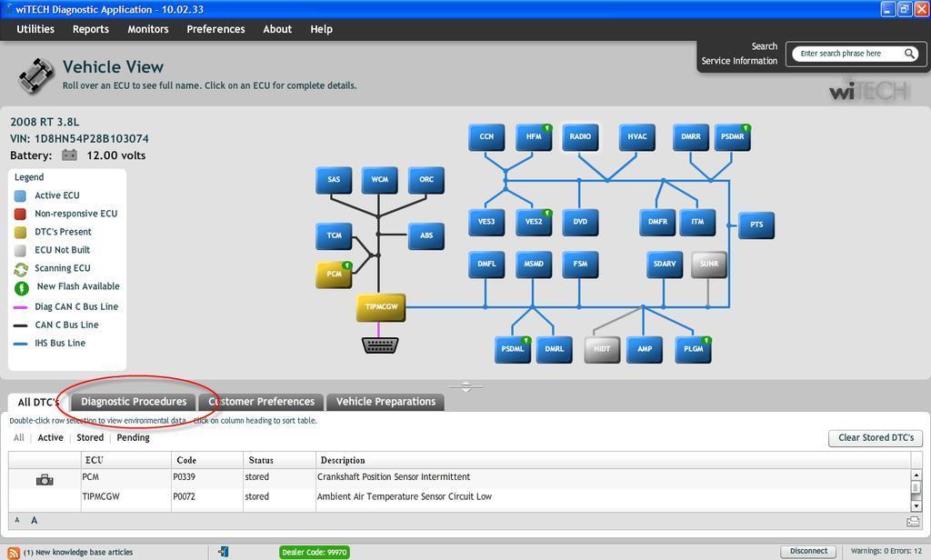Image resolution: width=931 pixels, height=560 pixels.
Task: Open the PTS ECU node
Action: (x=756, y=225)
